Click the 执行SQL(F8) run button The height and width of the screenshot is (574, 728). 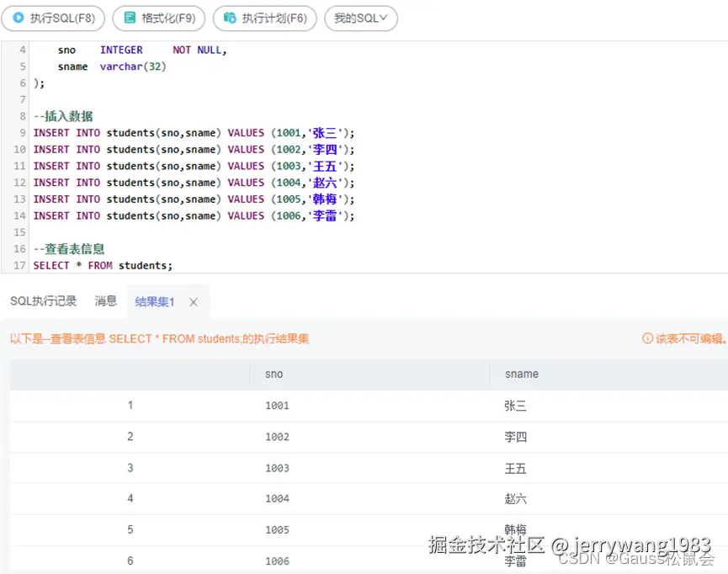pyautogui.click(x=53, y=19)
